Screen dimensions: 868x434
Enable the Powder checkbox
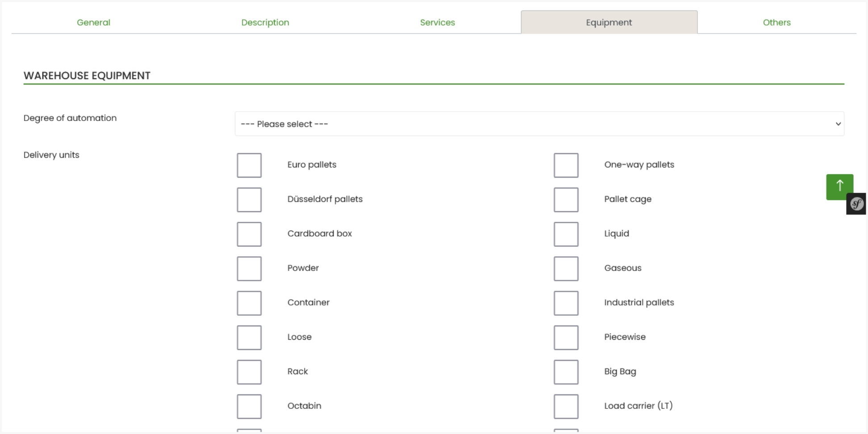(x=249, y=268)
